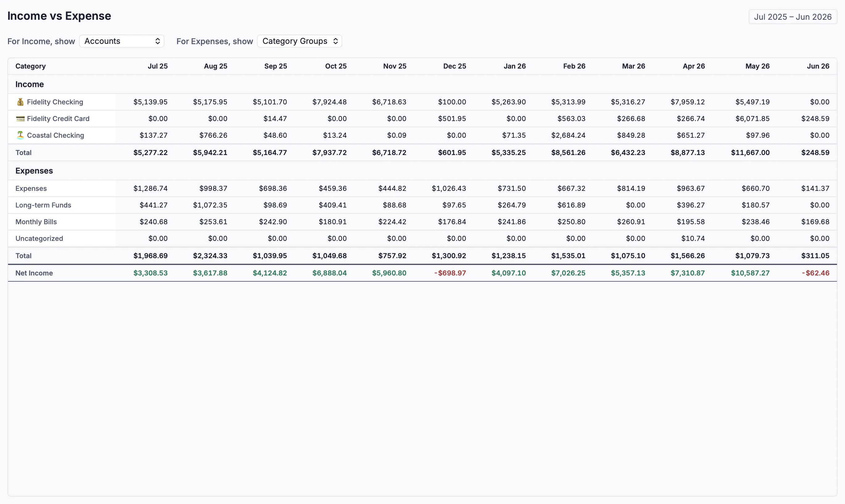This screenshot has width=845, height=504.
Task: Click the May 26 column header
Action: (757, 66)
